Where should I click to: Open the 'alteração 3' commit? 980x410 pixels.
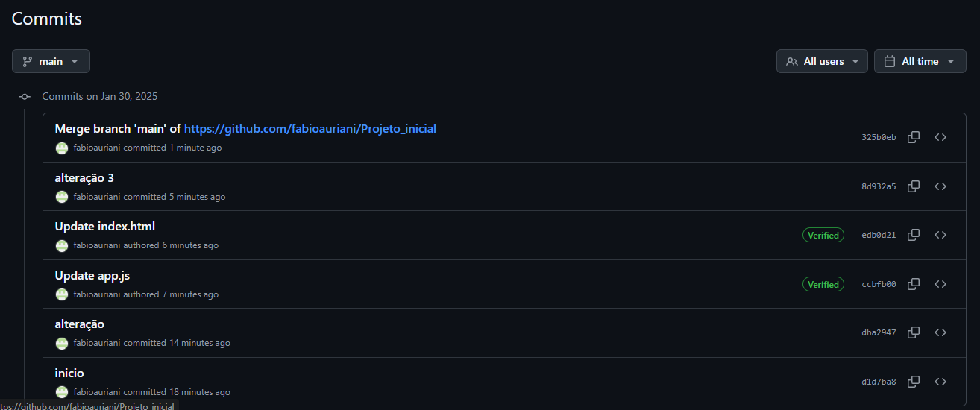84,178
